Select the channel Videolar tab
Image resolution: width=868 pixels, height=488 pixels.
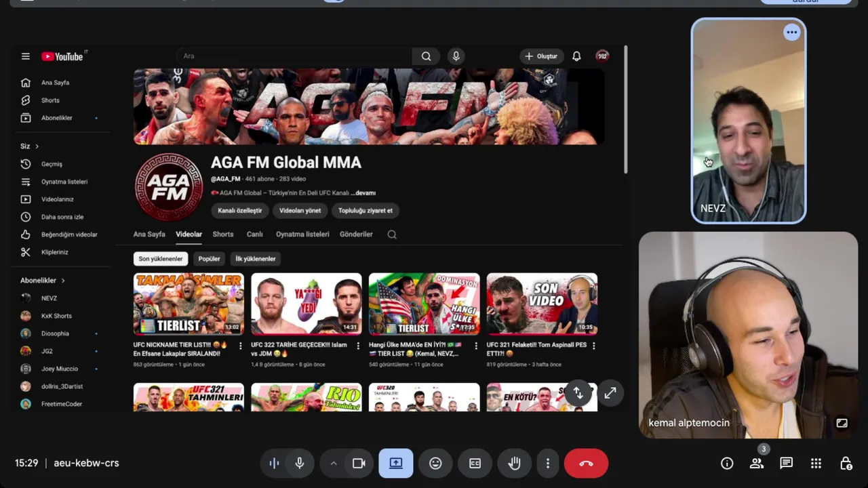189,235
